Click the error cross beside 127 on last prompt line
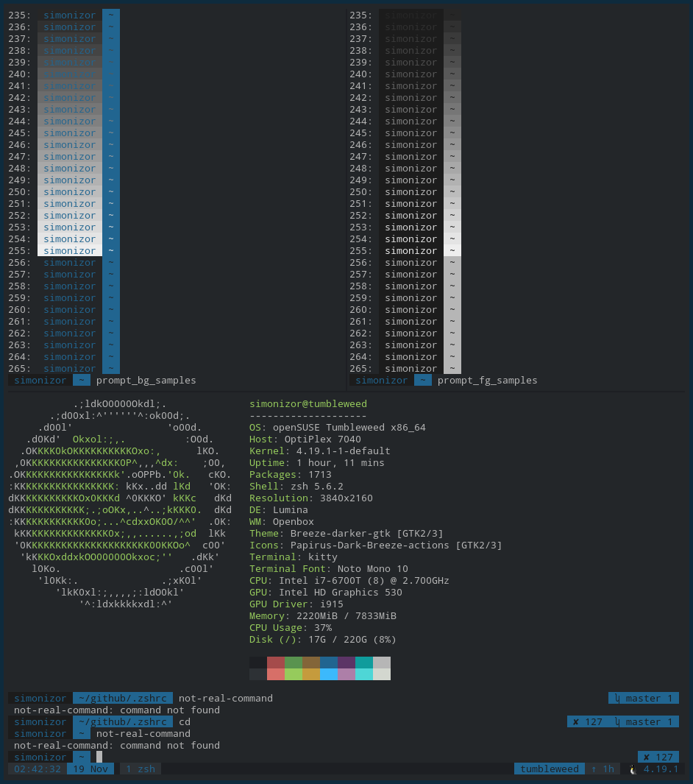Screen dimensions: 693x784 (647, 757)
